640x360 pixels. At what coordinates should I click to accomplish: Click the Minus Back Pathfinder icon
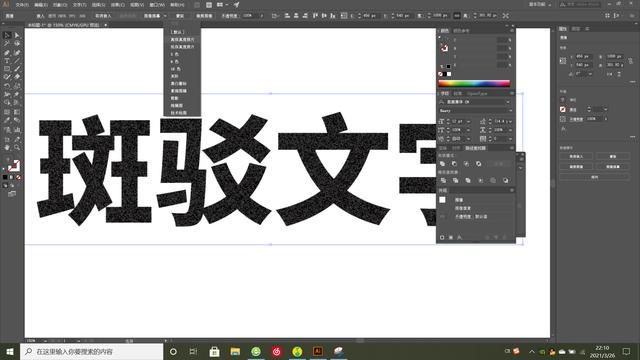click(505, 180)
